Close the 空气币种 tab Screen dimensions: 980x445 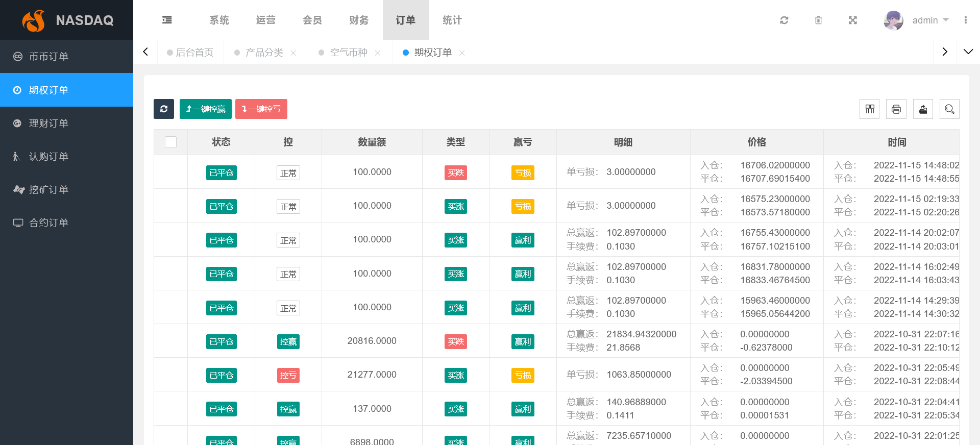point(378,53)
